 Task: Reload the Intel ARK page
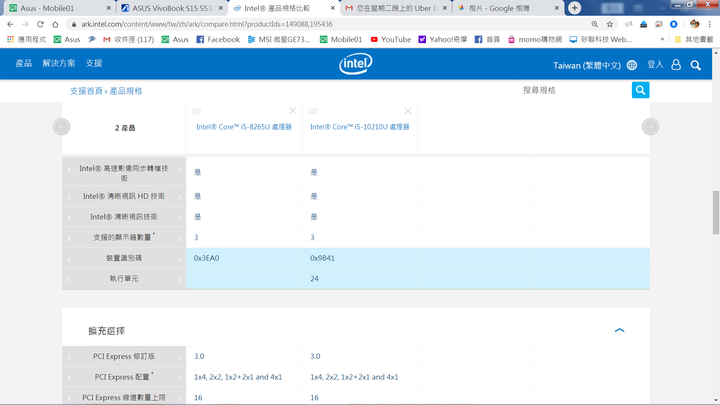coord(40,24)
